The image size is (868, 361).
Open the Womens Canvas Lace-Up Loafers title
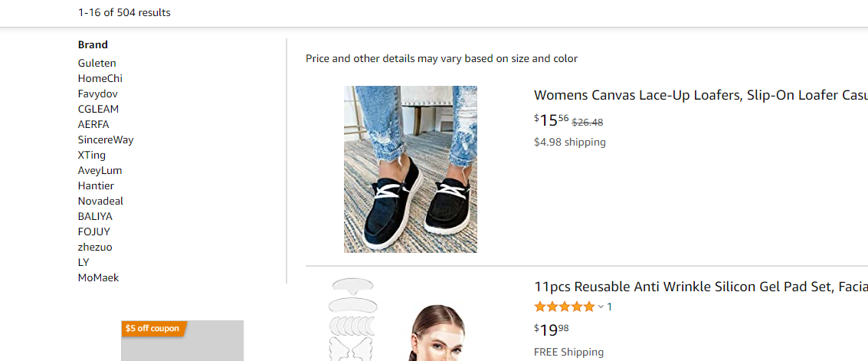point(700,95)
